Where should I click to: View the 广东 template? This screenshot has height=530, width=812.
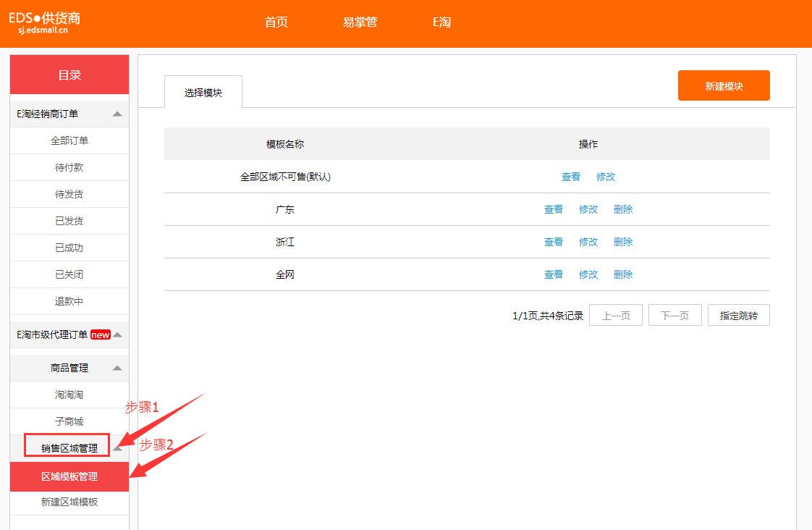(553, 209)
